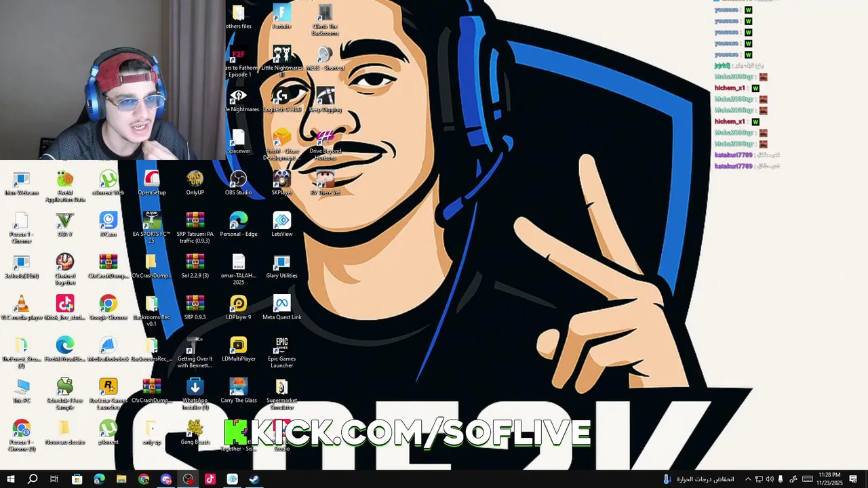The width and height of the screenshot is (868, 488).
Task: Select SRP 0.9.3 archive file
Action: tap(195, 308)
